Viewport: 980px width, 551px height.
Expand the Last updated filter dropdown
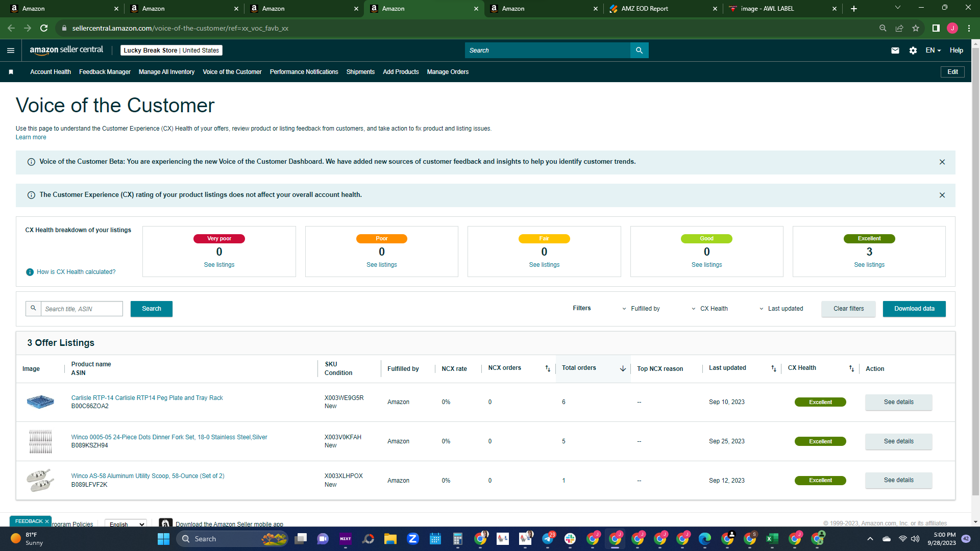(781, 309)
